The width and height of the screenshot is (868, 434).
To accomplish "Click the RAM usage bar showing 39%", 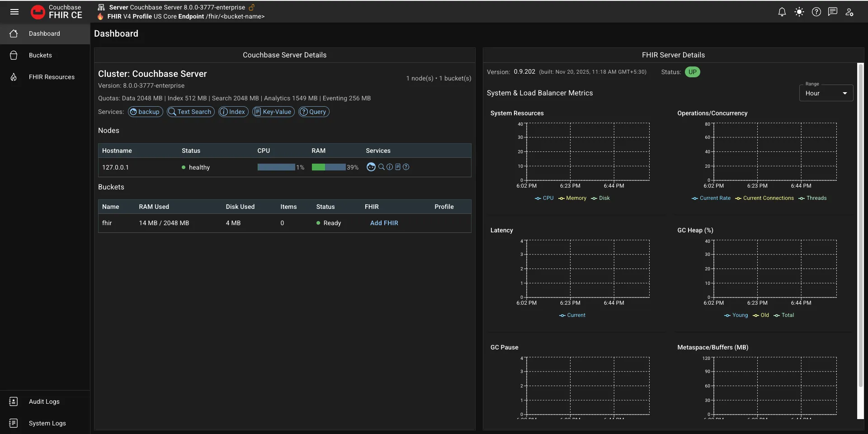I will (x=330, y=167).
